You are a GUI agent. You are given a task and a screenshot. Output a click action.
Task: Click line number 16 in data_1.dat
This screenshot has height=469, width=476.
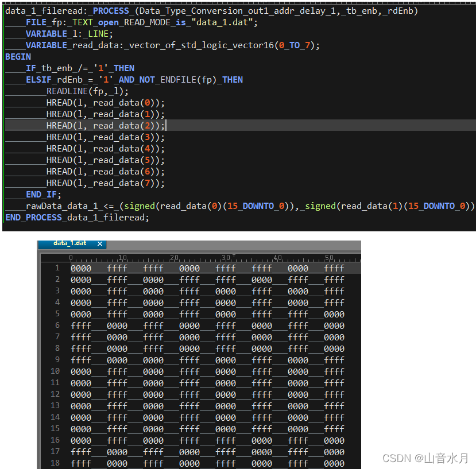(x=55, y=440)
